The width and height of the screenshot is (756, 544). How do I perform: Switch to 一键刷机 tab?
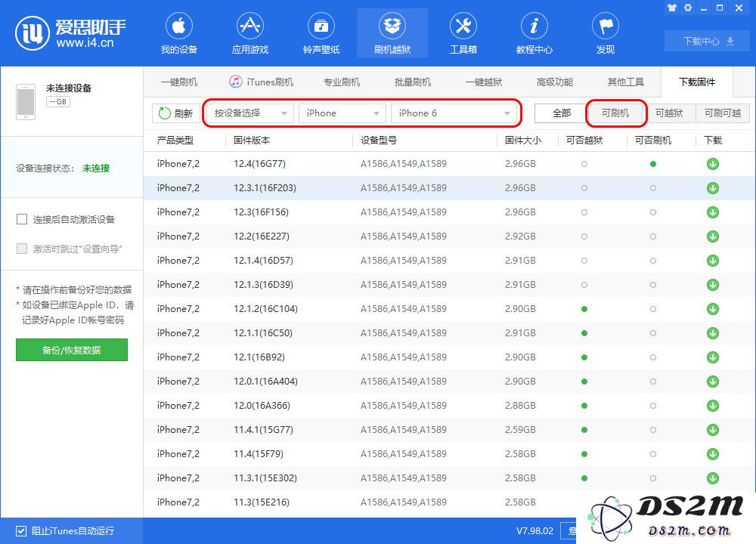(x=179, y=82)
